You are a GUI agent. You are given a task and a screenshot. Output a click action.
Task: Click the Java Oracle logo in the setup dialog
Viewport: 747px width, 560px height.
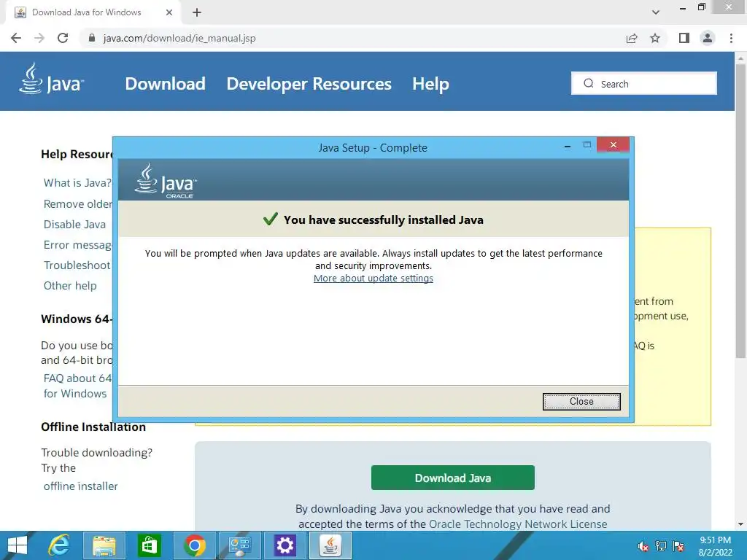pos(166,181)
